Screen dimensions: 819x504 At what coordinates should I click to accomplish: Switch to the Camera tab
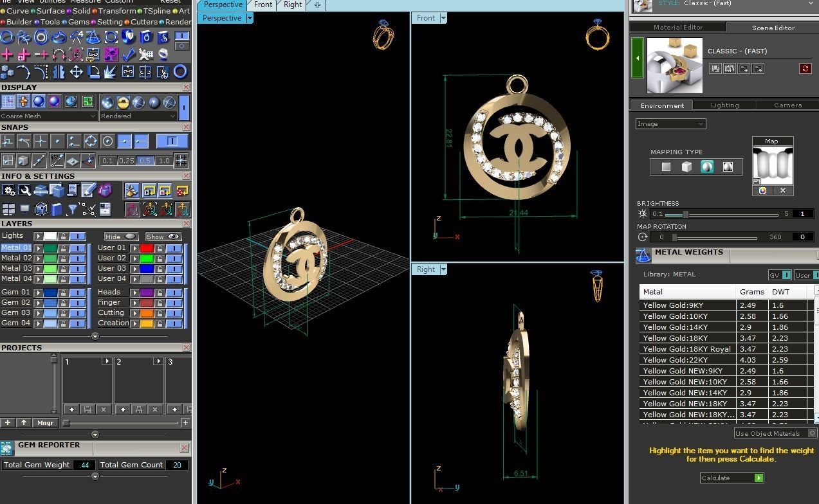point(787,105)
